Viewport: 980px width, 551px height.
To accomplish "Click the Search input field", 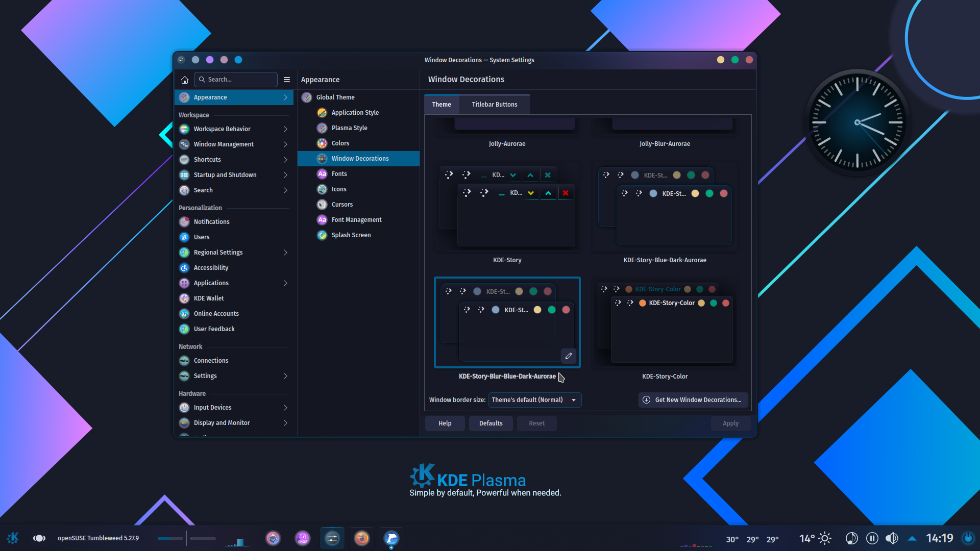I will coord(236,80).
